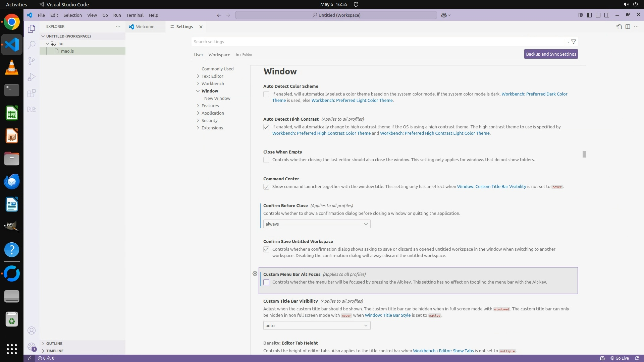Open the Extensions view

click(32, 93)
